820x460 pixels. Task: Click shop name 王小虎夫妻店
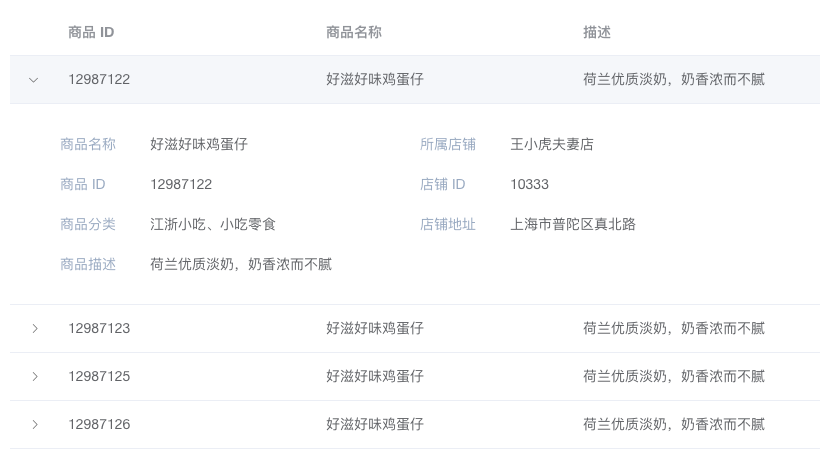(552, 144)
